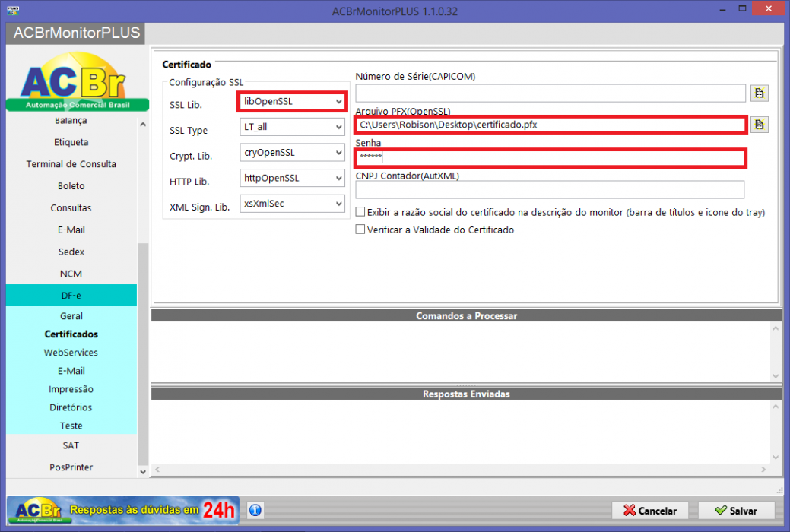Click the ACBrMonitorPLUS header tab

coord(76,33)
